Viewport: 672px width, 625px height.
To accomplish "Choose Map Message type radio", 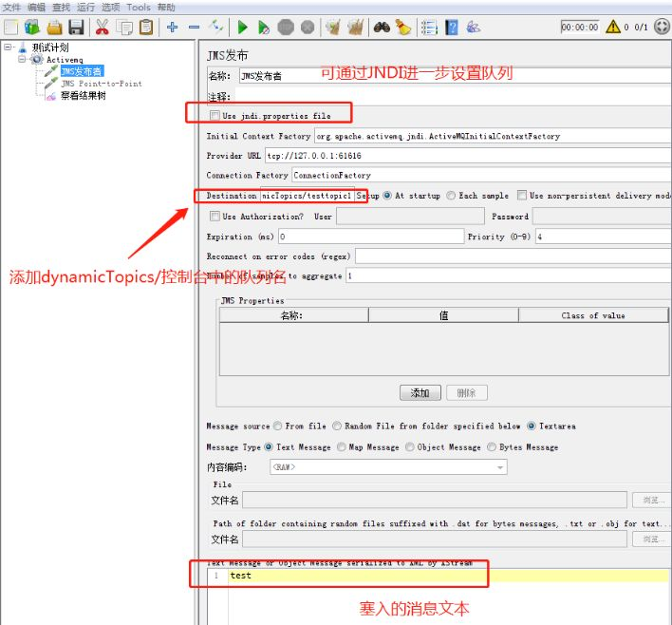I will pyautogui.click(x=341, y=447).
